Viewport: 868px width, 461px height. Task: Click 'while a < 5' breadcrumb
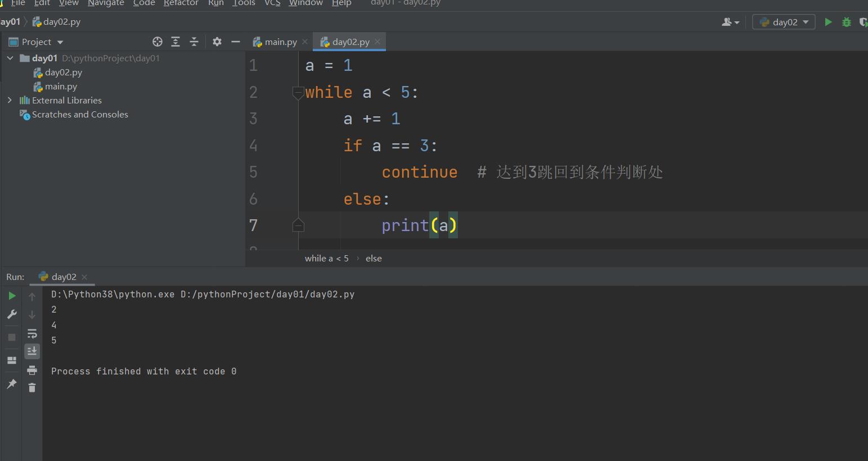pyautogui.click(x=326, y=258)
